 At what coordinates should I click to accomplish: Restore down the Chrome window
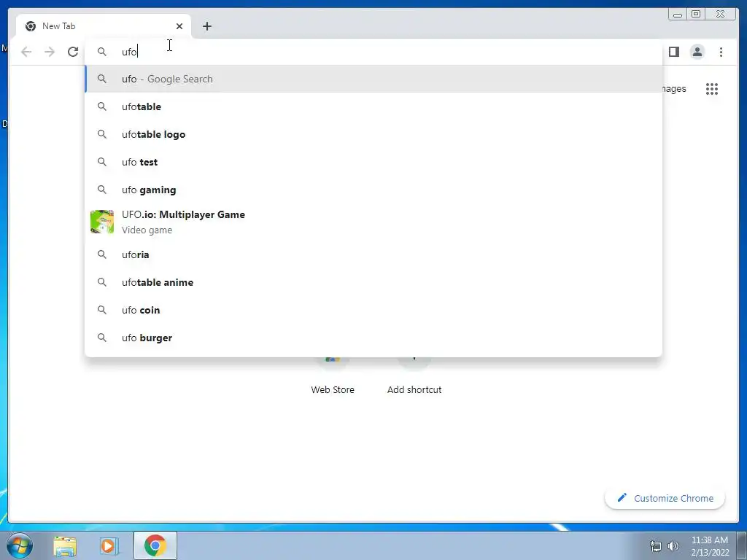[x=696, y=15]
